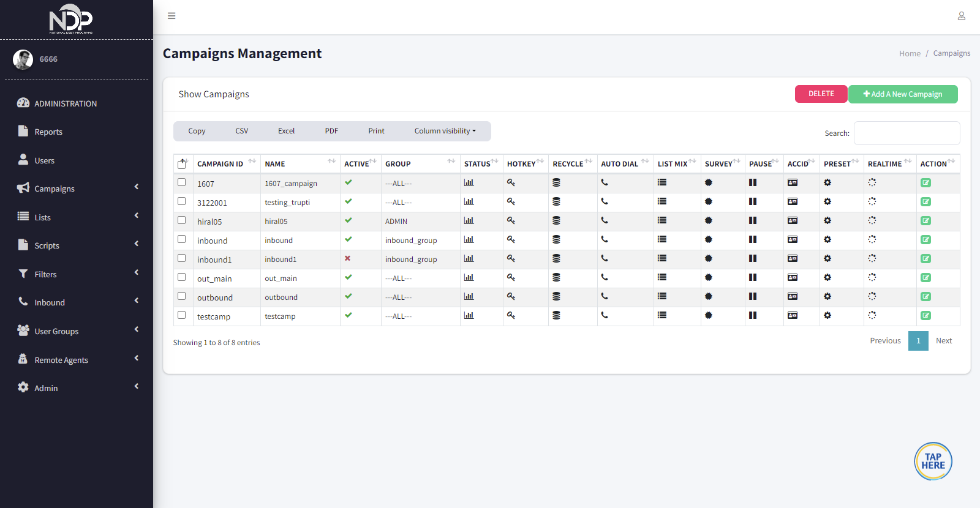Open realtime spinner icon for campaign 1607

point(872,182)
